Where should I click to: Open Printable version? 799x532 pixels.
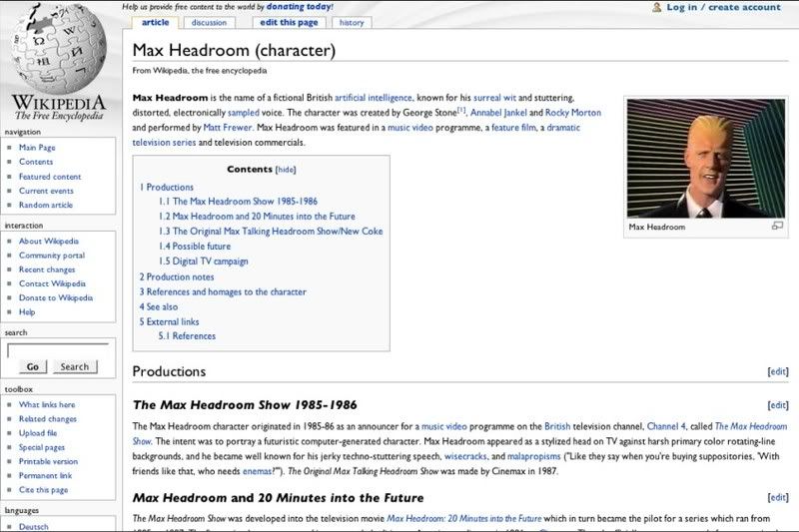(48, 462)
